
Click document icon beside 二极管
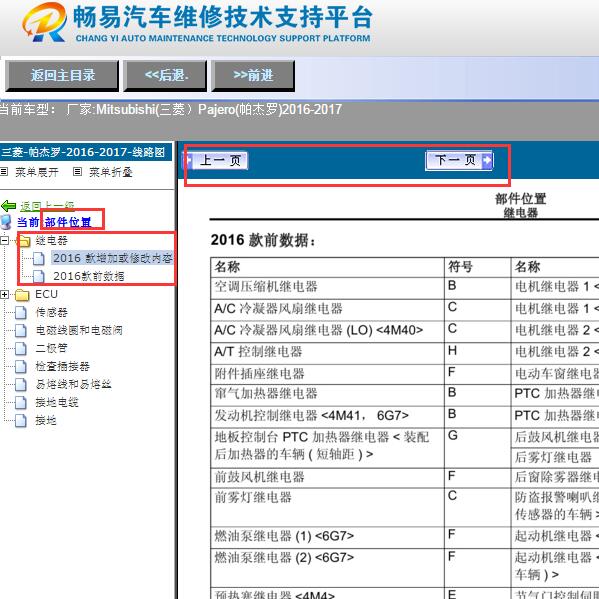[x=21, y=348]
